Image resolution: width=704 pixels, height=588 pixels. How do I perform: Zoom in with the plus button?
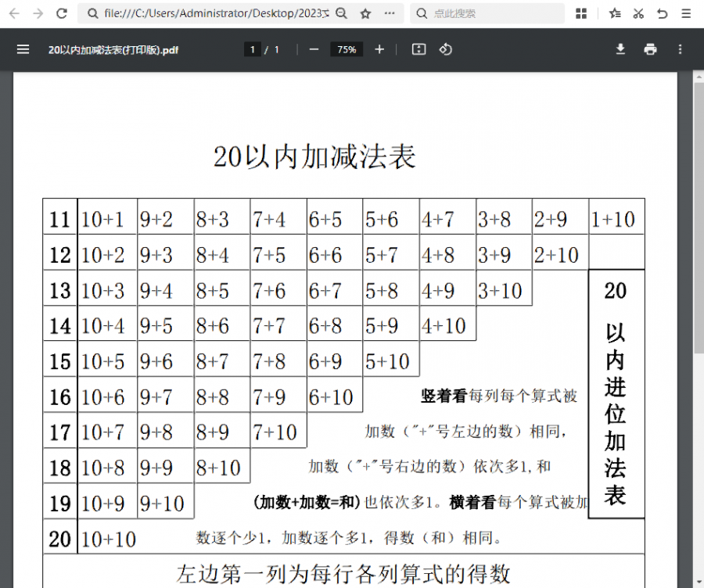pyautogui.click(x=379, y=49)
